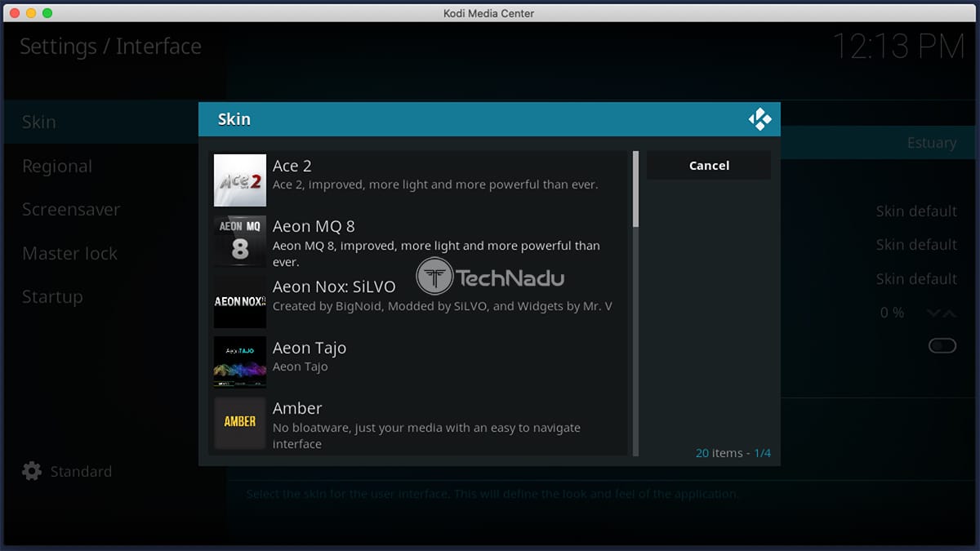Viewport: 980px width, 551px height.
Task: Click the '0 %' value
Action: pyautogui.click(x=892, y=313)
